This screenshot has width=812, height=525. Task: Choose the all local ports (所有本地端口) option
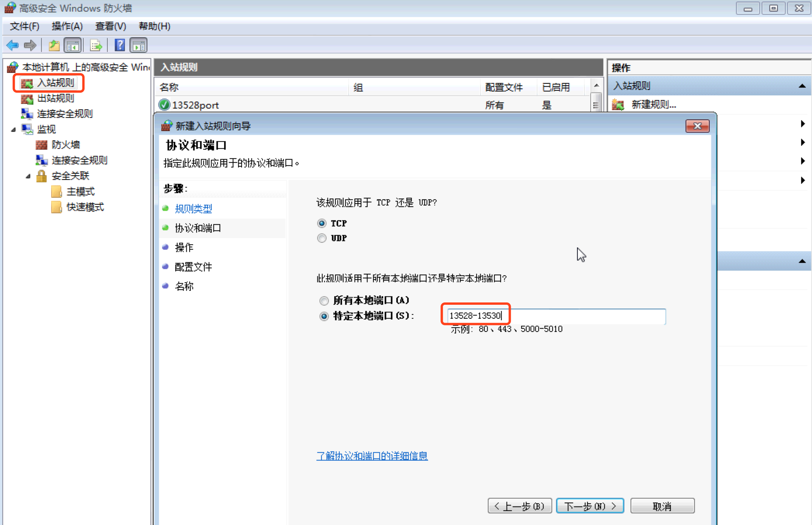pyautogui.click(x=324, y=300)
